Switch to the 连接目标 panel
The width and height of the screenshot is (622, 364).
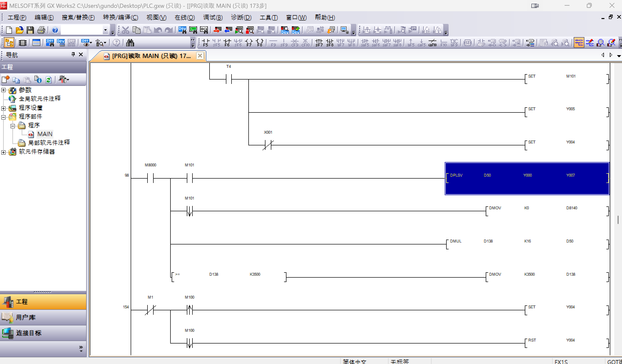pos(43,333)
